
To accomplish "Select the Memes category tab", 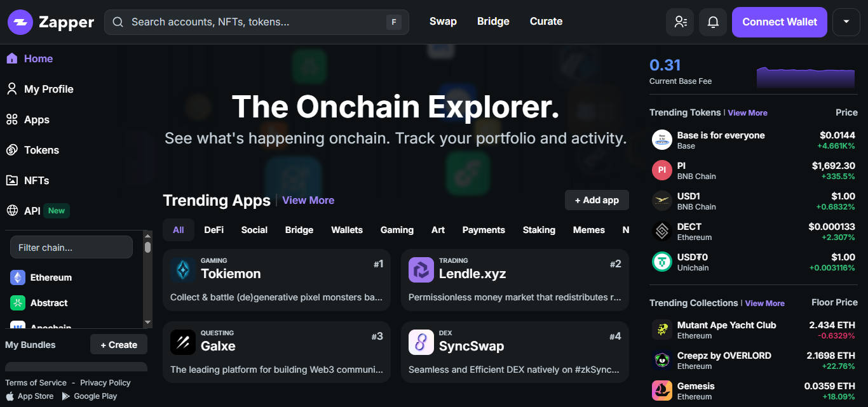I will (589, 230).
